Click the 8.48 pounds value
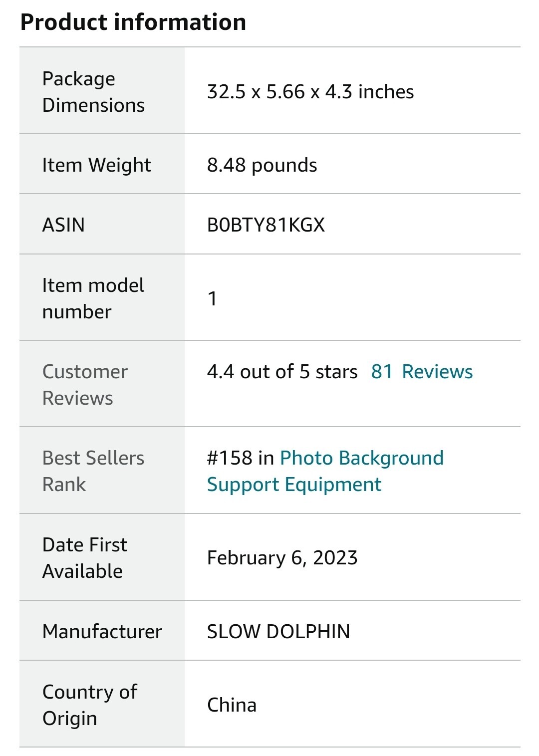Image resolution: width=539 pixels, height=756 pixels. tap(262, 165)
